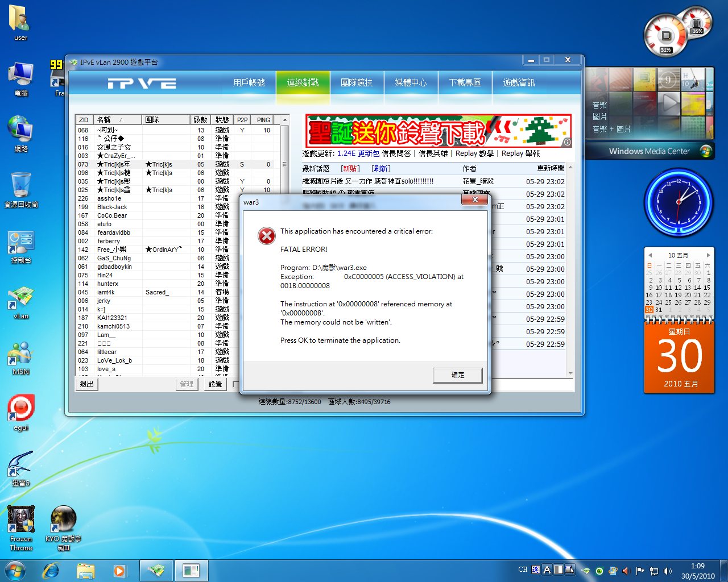This screenshot has width=728, height=582.
Task: Click the 刷新 link in the topics header
Action: pos(381,169)
